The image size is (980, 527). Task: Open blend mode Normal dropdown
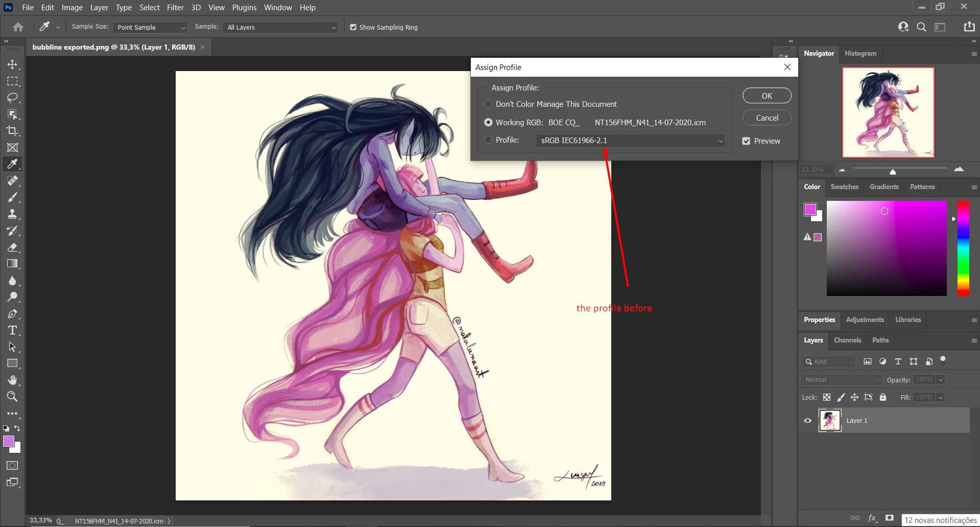point(841,380)
